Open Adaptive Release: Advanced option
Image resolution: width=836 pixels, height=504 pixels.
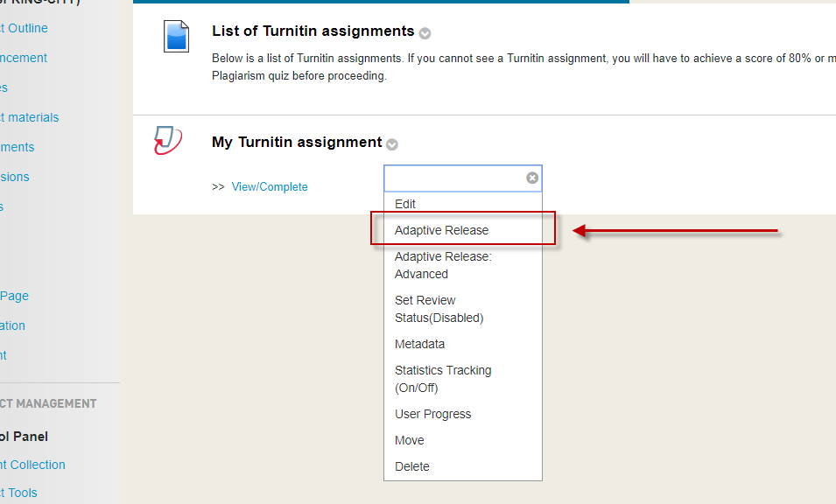443,265
